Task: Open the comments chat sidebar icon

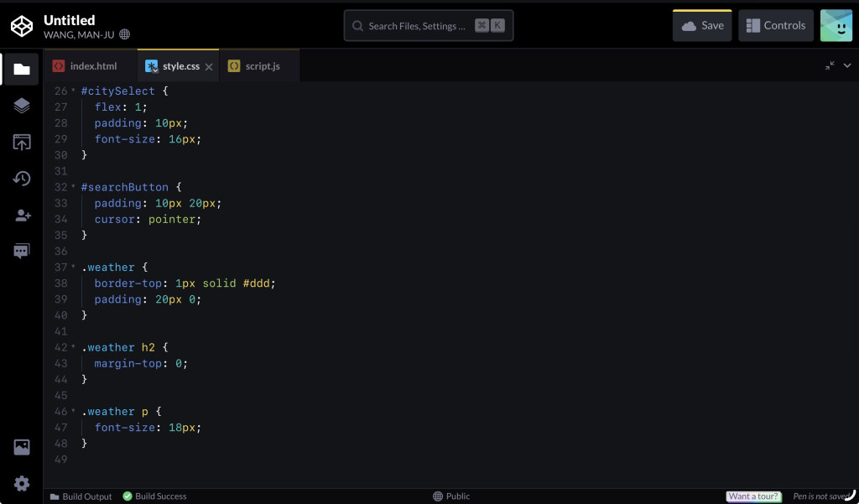Action: [x=21, y=252]
